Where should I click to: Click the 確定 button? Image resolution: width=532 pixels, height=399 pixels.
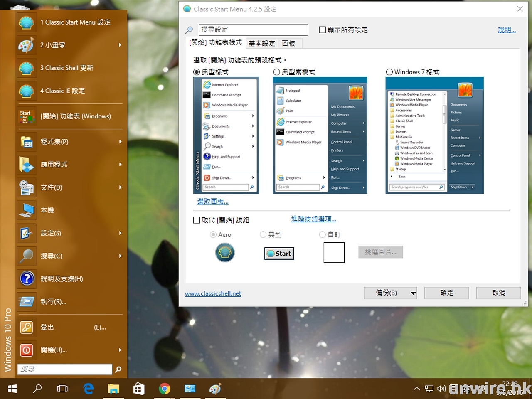(x=447, y=293)
